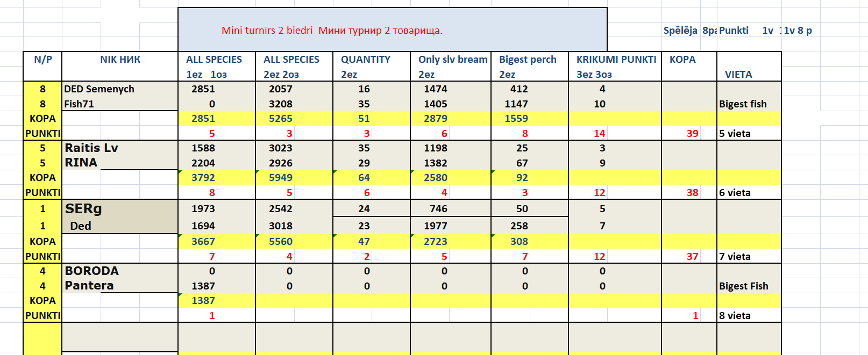Click the 'NIK НИК' header cell
This screenshot has width=868, height=355.
[x=120, y=60]
